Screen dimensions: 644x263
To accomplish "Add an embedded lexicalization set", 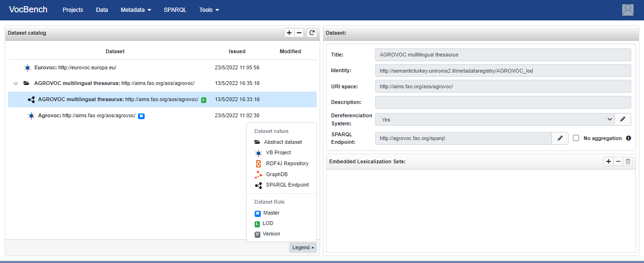I will click(x=608, y=161).
